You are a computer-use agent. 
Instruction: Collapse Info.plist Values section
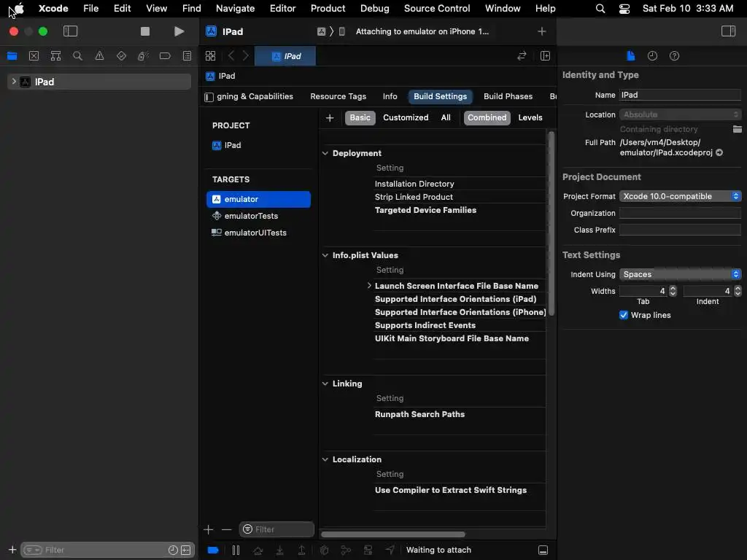(x=325, y=255)
